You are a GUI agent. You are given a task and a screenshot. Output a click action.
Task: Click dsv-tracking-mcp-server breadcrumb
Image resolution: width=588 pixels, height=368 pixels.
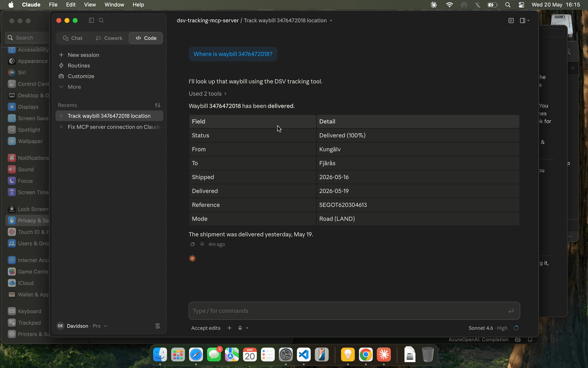click(x=207, y=20)
